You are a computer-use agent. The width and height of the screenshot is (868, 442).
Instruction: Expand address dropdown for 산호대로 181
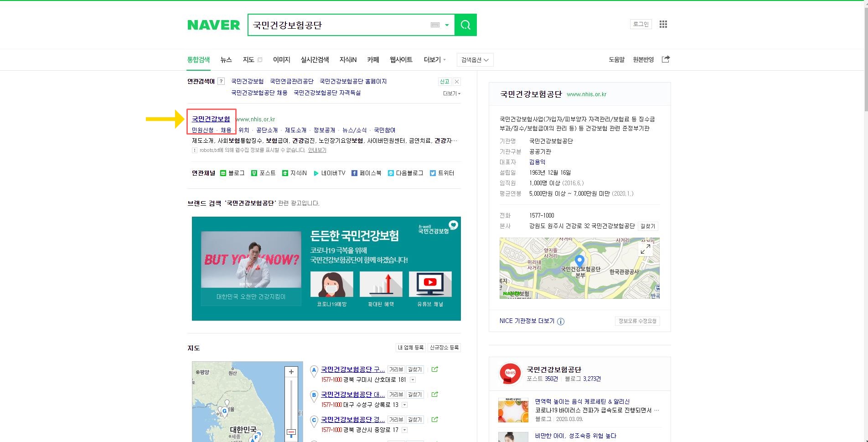tap(413, 380)
